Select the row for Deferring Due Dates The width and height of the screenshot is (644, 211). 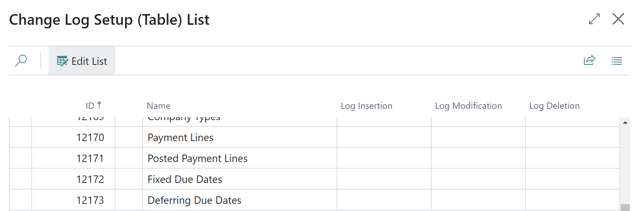click(x=194, y=200)
